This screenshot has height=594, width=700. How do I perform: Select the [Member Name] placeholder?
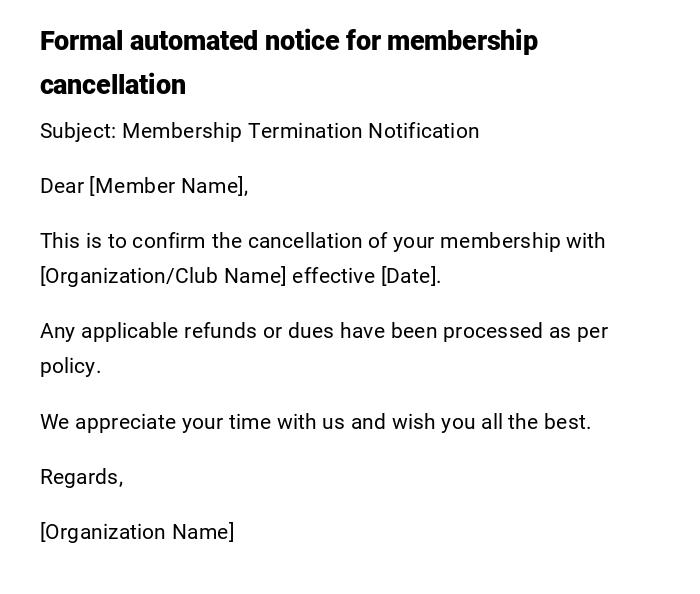point(168,186)
